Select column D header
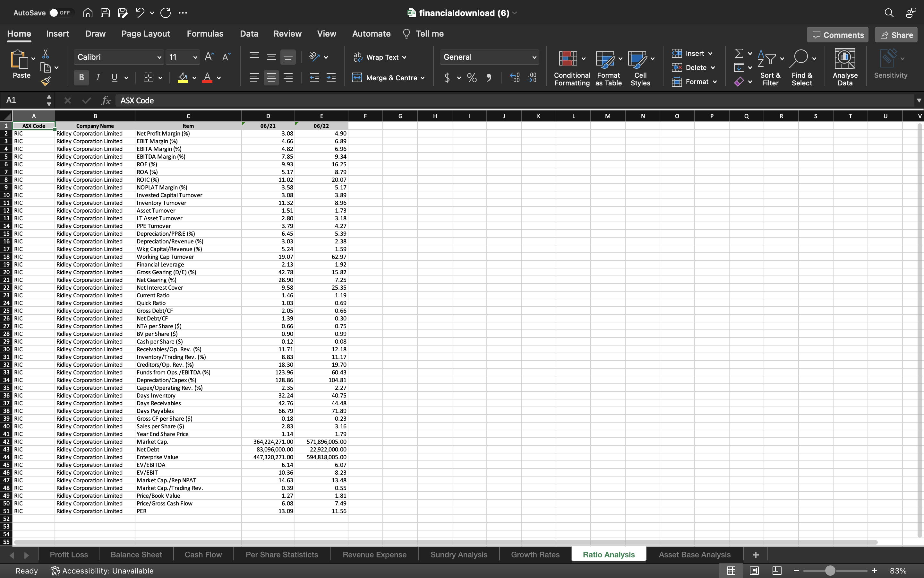 [268, 116]
